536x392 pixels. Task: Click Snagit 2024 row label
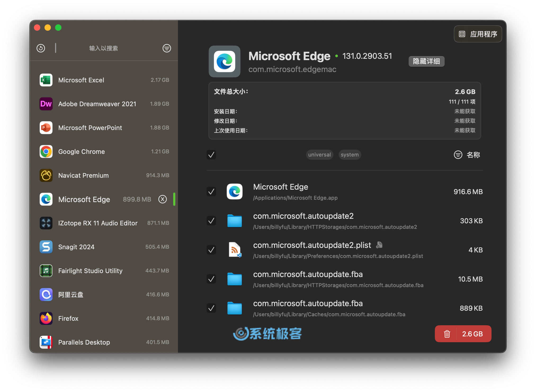[x=76, y=247]
